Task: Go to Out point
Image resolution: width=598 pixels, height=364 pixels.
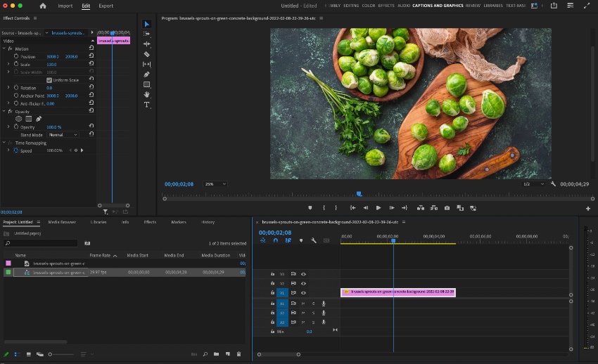Action: click(405, 208)
